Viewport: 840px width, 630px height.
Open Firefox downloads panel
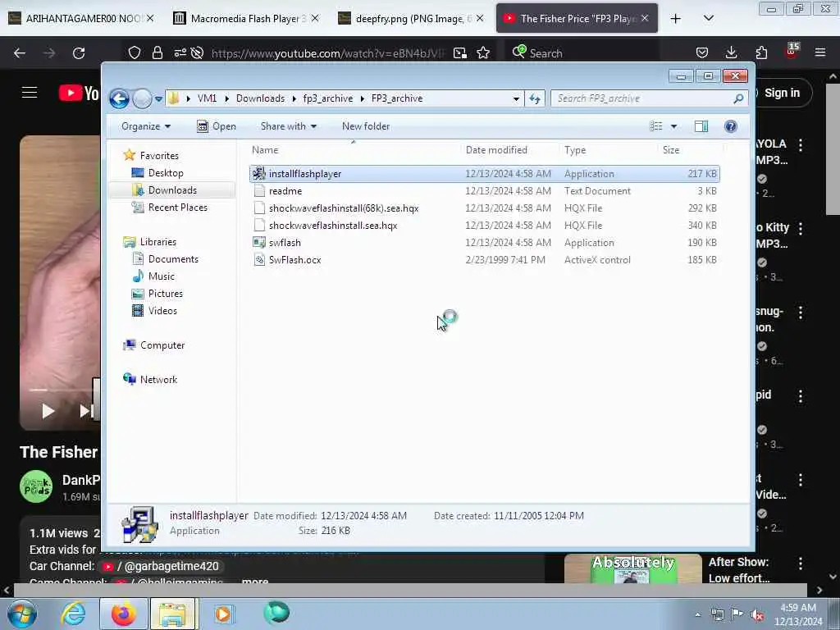click(731, 52)
